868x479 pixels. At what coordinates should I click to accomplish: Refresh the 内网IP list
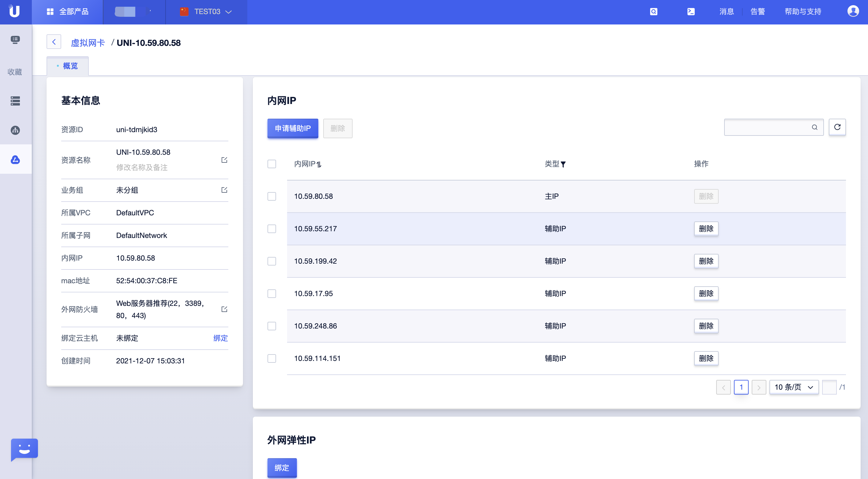[837, 127]
